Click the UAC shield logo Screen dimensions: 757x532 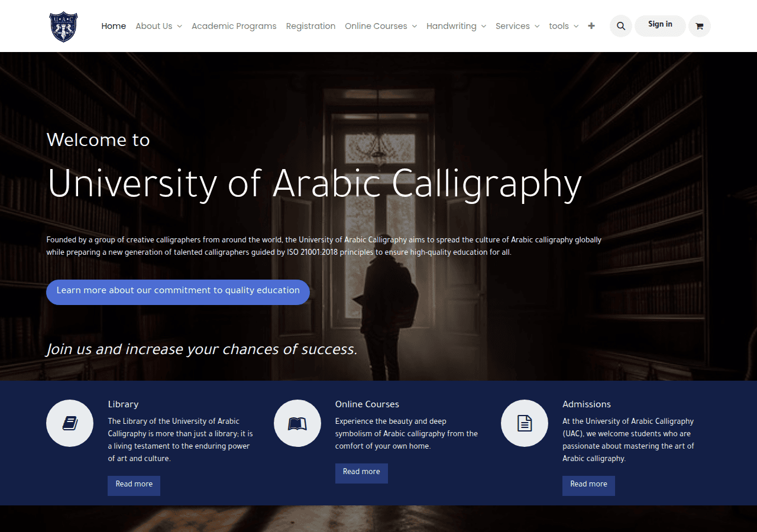[63, 27]
